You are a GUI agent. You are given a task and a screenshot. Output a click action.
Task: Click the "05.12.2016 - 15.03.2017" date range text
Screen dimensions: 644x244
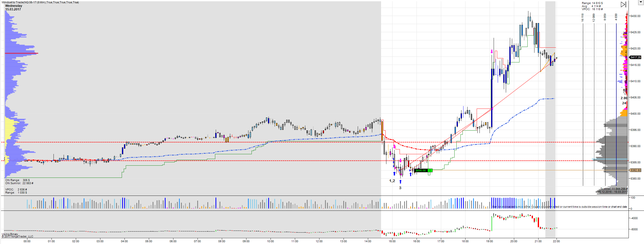point(613,192)
